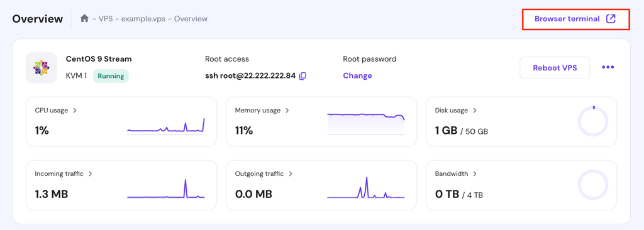Click the Overview page heading
644x230 pixels.
(x=38, y=19)
